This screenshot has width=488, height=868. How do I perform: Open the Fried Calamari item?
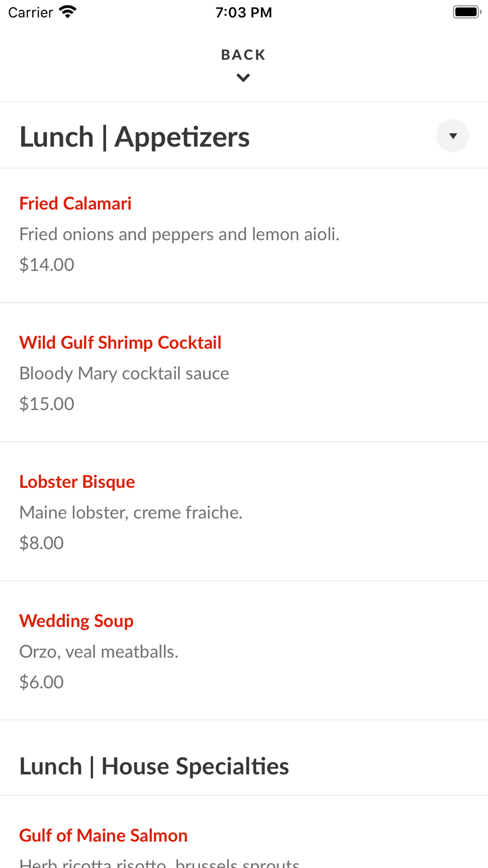[x=75, y=204]
